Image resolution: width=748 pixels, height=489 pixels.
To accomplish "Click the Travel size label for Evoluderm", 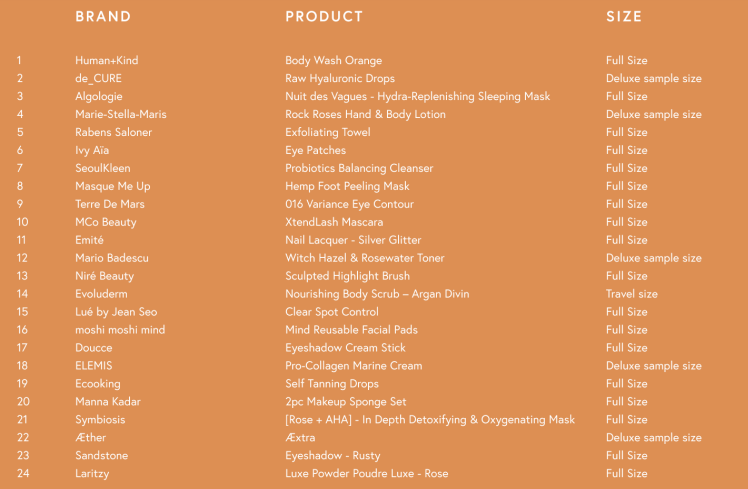I will [632, 294].
